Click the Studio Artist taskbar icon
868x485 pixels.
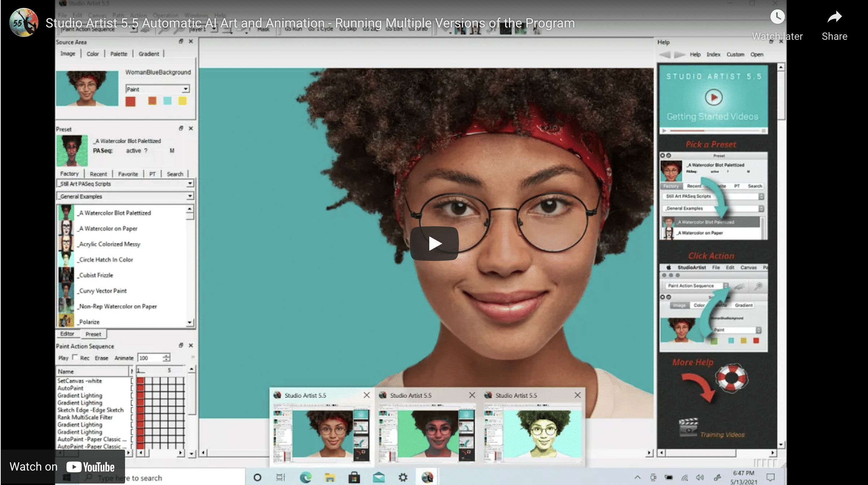tap(427, 477)
